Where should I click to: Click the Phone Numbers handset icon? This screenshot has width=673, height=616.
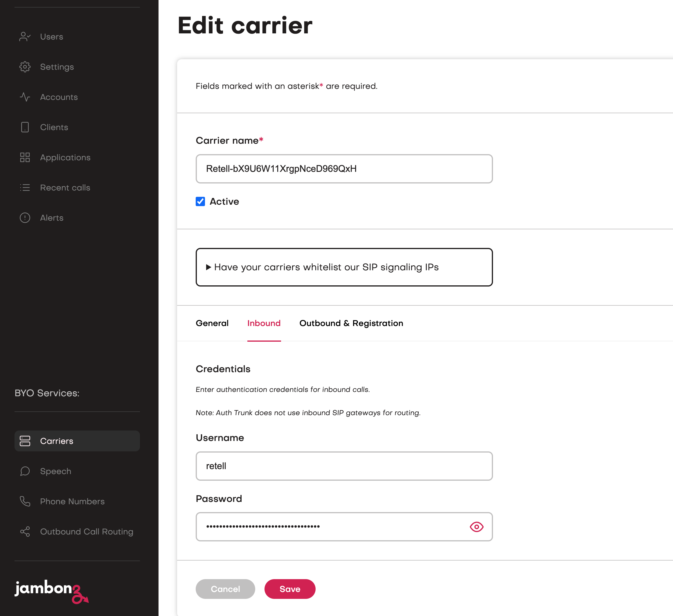pos(25,501)
